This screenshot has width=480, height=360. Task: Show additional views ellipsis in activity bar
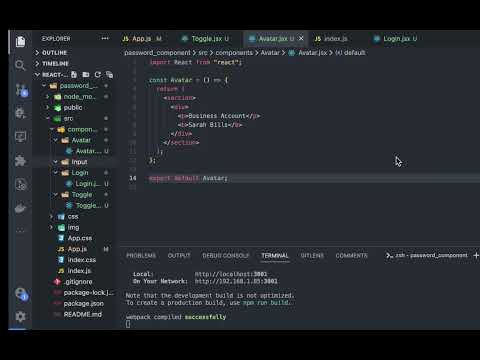pyautogui.click(x=20, y=230)
